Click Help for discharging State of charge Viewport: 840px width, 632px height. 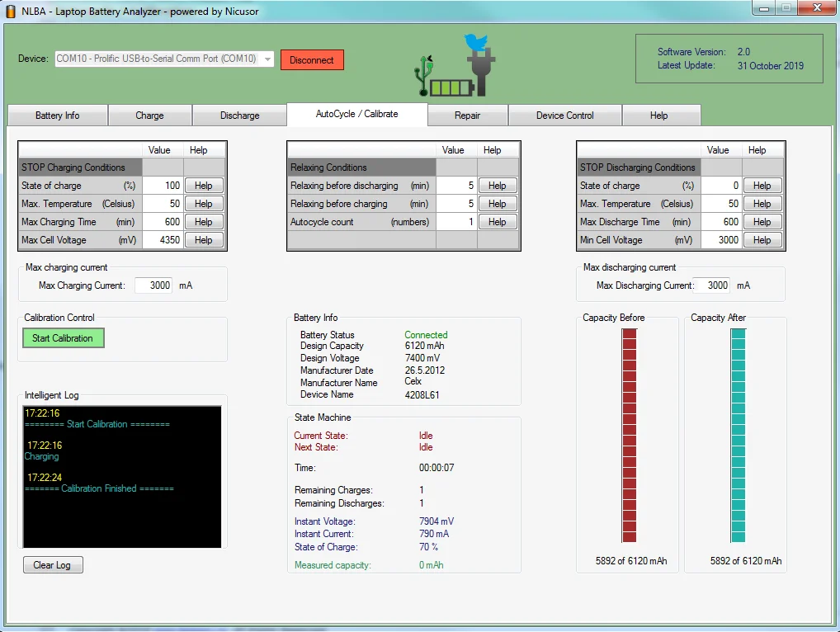762,186
